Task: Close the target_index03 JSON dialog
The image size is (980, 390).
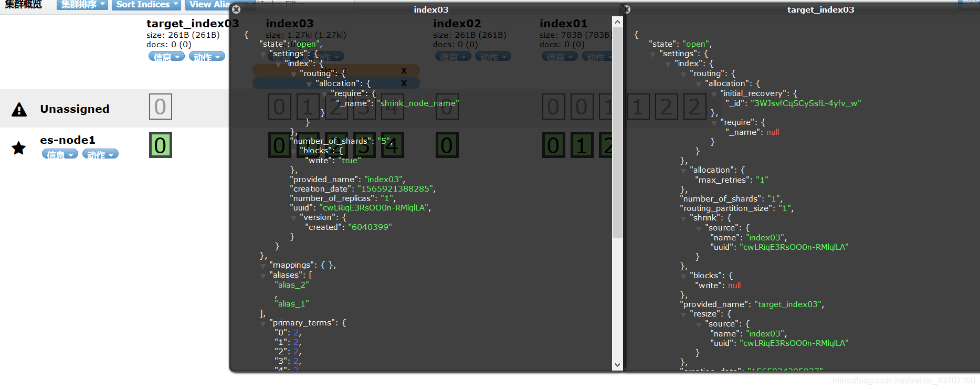Action: click(627, 9)
